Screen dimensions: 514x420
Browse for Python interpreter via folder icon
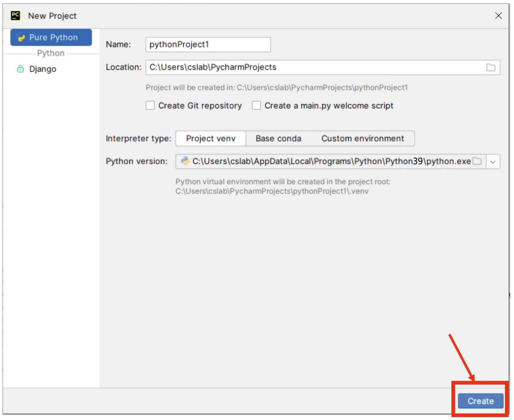(477, 161)
